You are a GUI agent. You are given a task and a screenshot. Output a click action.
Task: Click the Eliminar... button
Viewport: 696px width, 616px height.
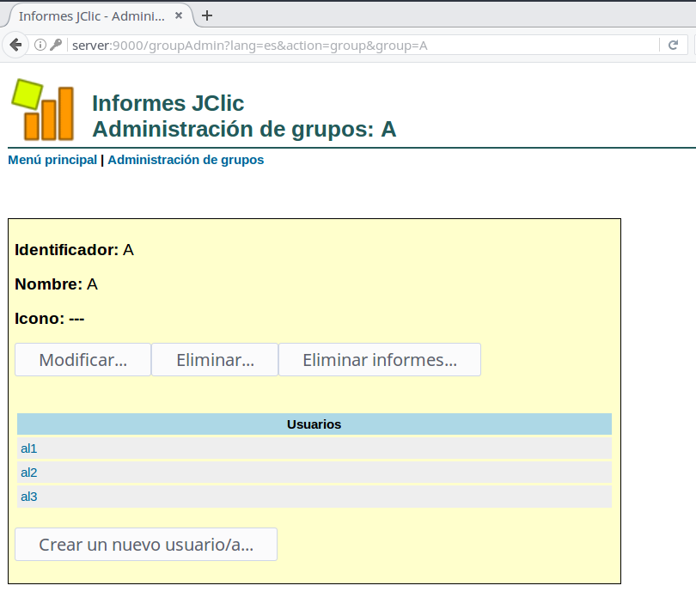click(x=215, y=360)
